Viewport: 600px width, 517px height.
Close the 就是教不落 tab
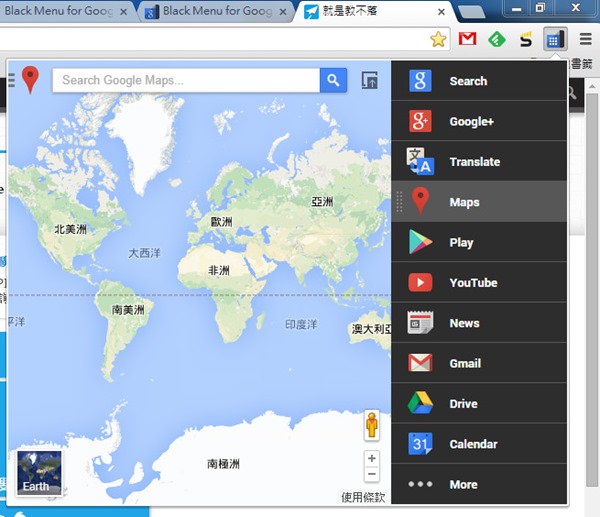click(x=441, y=12)
